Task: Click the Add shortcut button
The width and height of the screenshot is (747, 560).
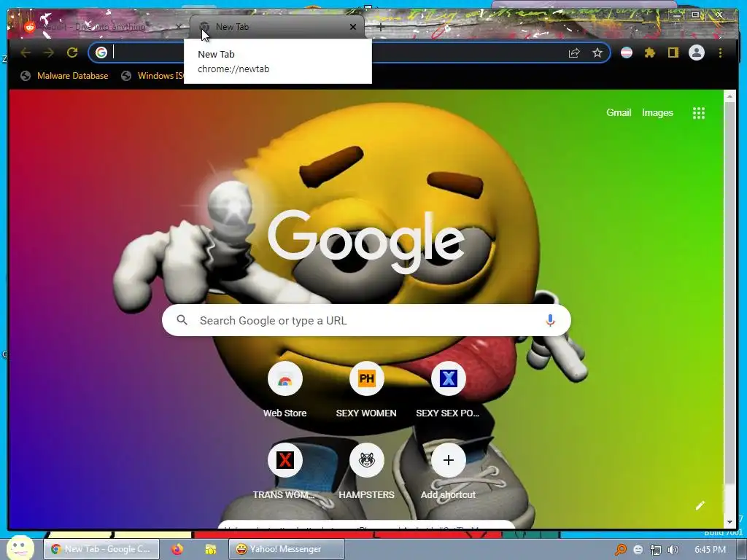Action: [448, 472]
